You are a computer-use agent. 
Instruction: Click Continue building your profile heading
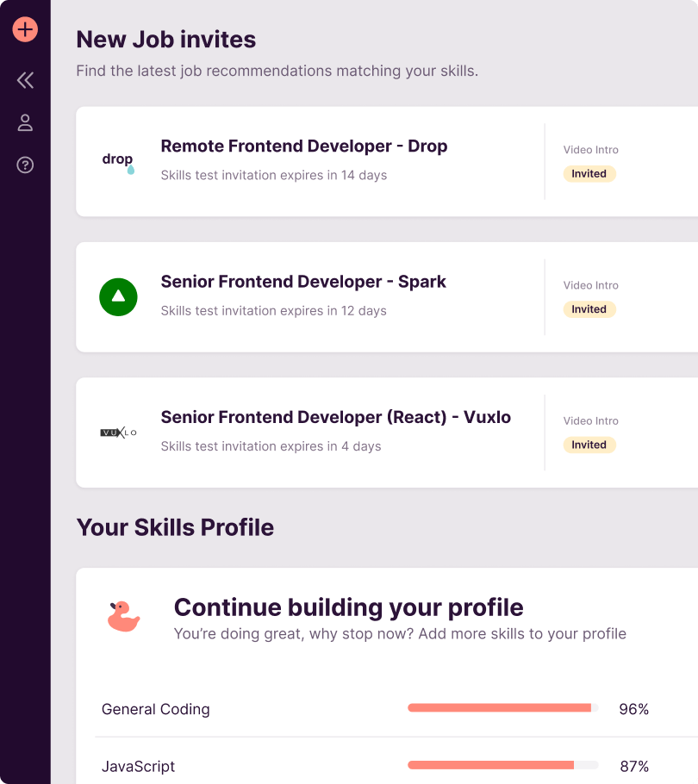tap(348, 607)
